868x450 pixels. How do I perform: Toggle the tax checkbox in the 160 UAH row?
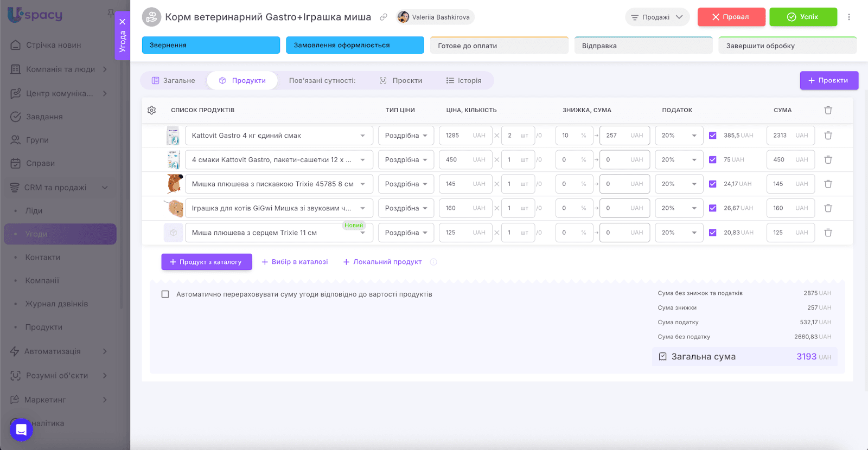click(x=713, y=208)
